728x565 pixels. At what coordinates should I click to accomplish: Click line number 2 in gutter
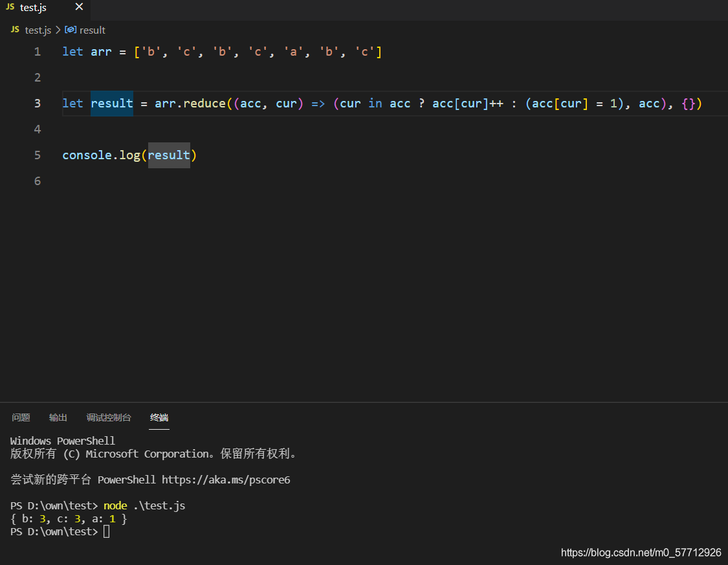click(38, 77)
